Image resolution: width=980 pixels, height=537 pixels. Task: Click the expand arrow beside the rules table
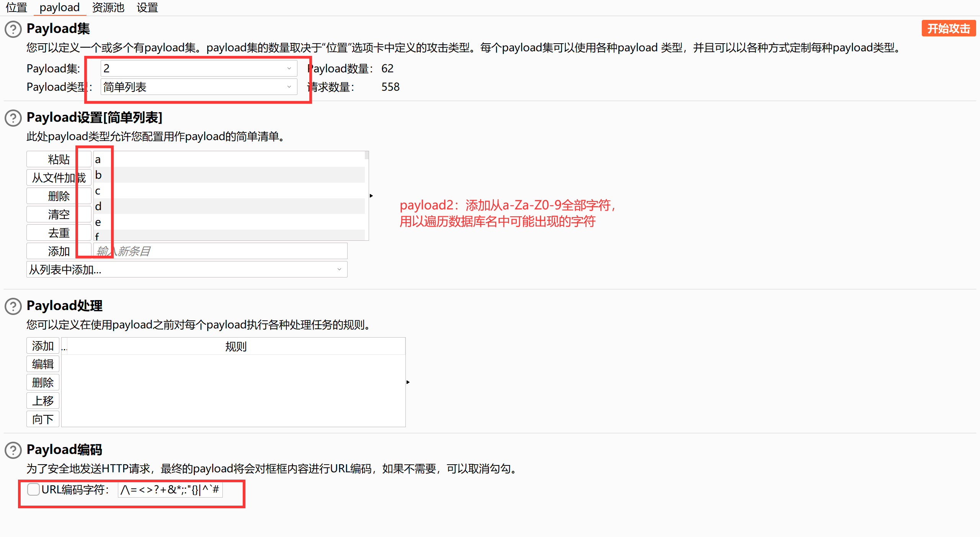408,382
